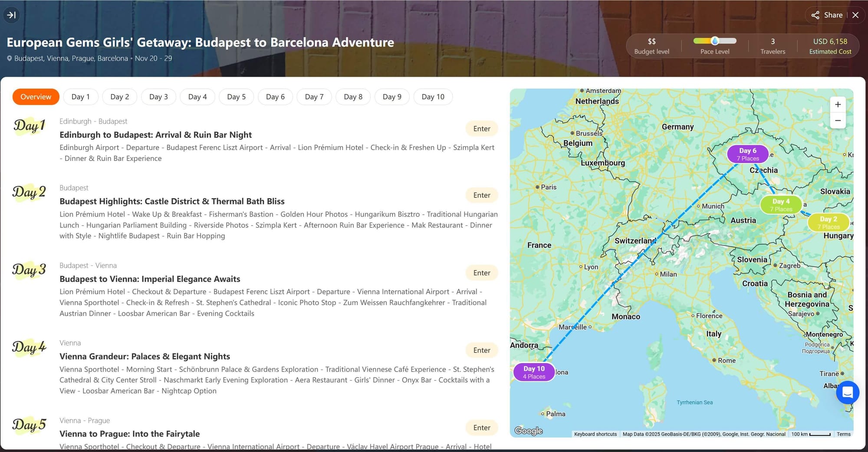Open the Travelers count selector
868x452 pixels.
(773, 46)
